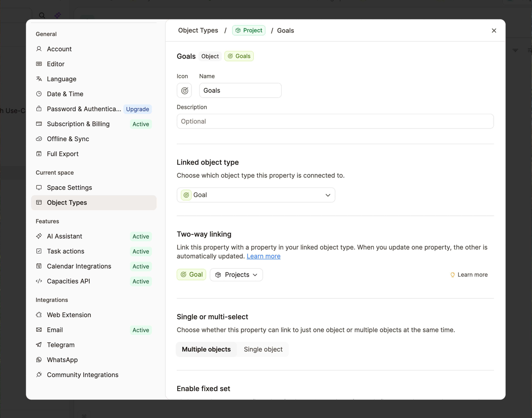Open the Telegram integration settings
This screenshot has height=418, width=532.
coord(61,345)
